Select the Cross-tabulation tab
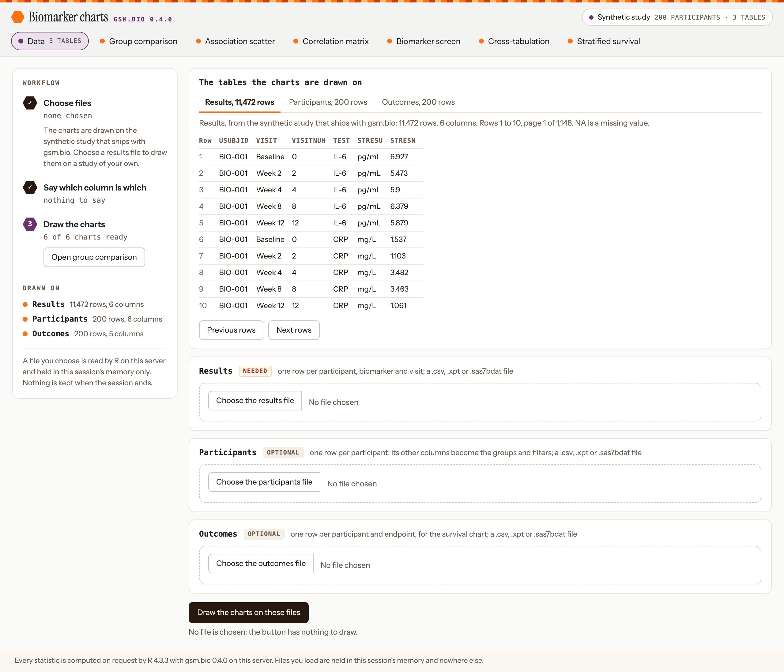 [x=514, y=41]
